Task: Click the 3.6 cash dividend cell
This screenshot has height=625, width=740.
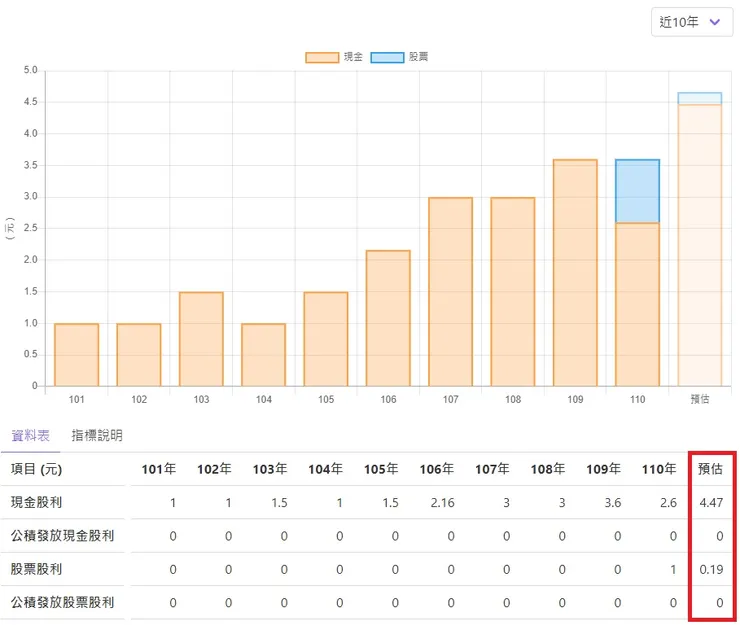Action: (613, 503)
